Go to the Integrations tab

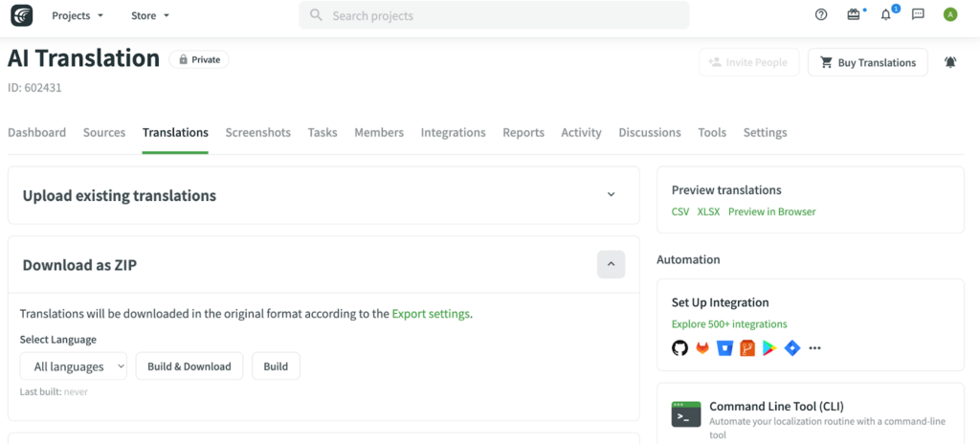(453, 133)
